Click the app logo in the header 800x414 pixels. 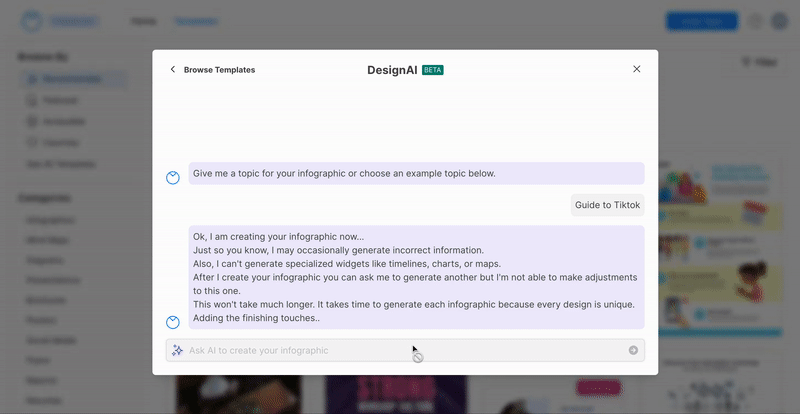coord(34,21)
